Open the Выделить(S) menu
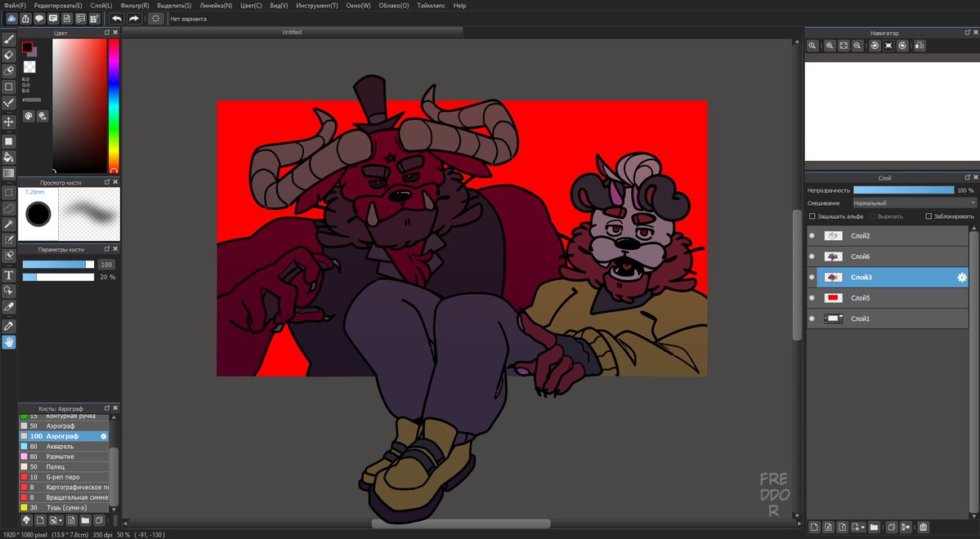The width and height of the screenshot is (980, 539). pyautogui.click(x=174, y=6)
